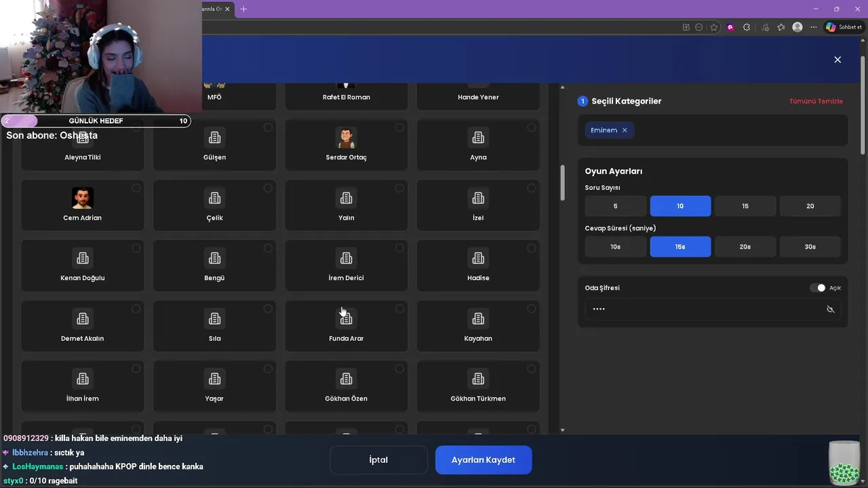Tick the Gökhan Özen card selection circle
This screenshot has height=488, width=868.
point(399,369)
